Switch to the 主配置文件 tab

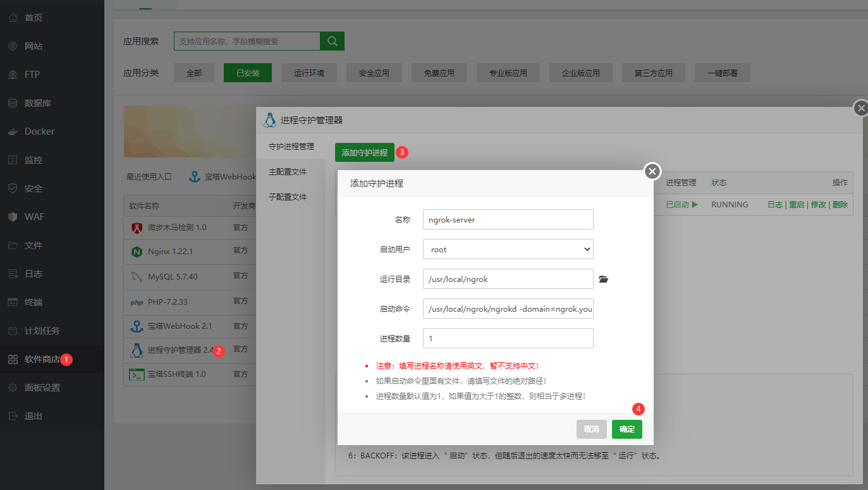288,172
